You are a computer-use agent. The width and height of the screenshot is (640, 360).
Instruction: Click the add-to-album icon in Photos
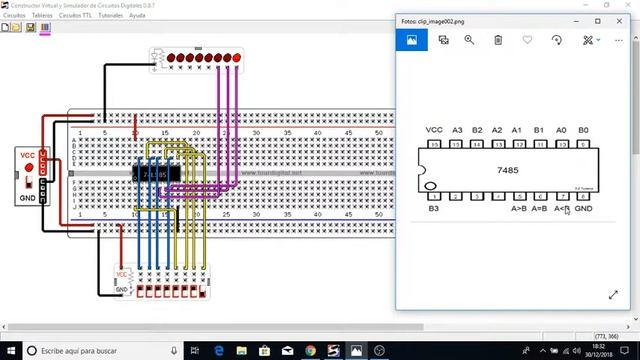(444, 40)
